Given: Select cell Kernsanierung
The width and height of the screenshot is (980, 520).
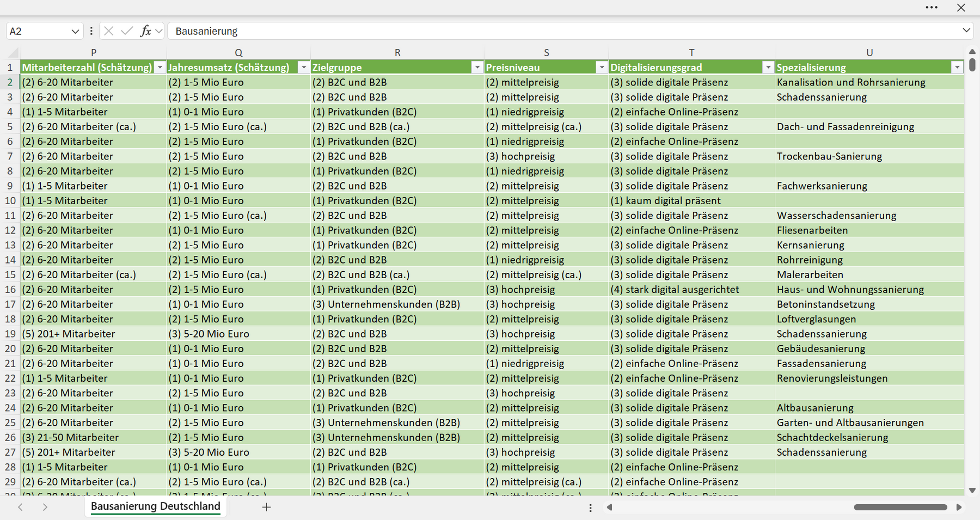Looking at the screenshot, I should tap(869, 245).
